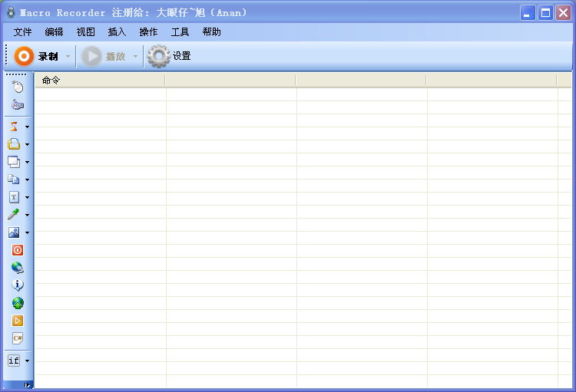Expand the 播放 dropdown arrow
The width and height of the screenshot is (576, 392).
click(135, 56)
